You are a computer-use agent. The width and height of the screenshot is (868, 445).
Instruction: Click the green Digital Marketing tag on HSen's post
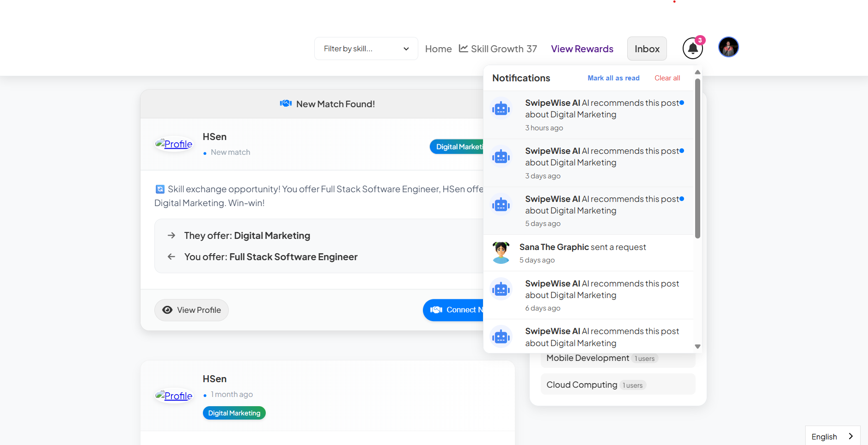point(234,413)
